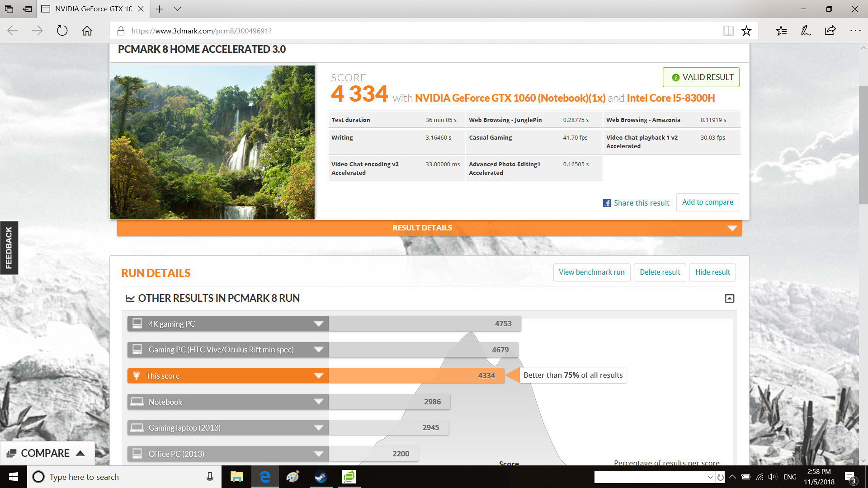Click the Writing 3.16460 s value
The width and height of the screenshot is (868, 488).
(x=438, y=137)
